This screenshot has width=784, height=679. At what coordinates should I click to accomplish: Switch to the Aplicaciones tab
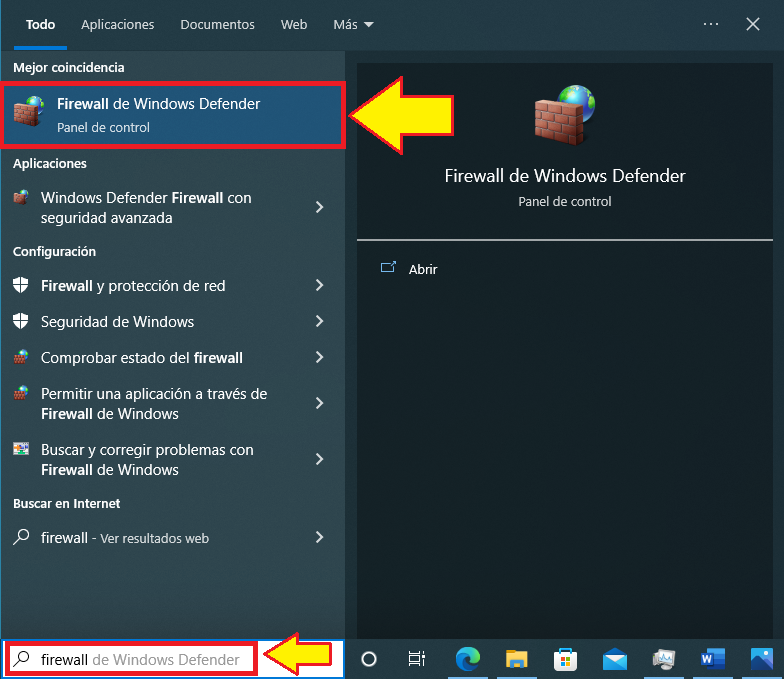(118, 24)
